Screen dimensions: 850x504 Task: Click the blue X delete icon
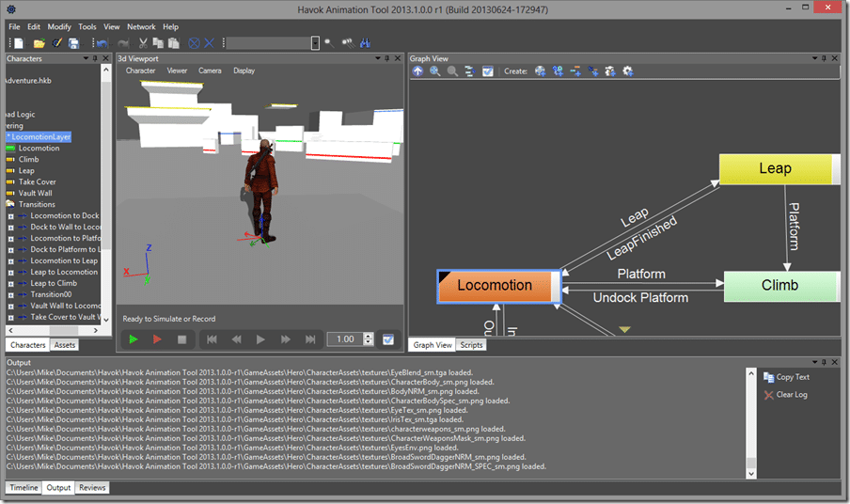[x=210, y=43]
